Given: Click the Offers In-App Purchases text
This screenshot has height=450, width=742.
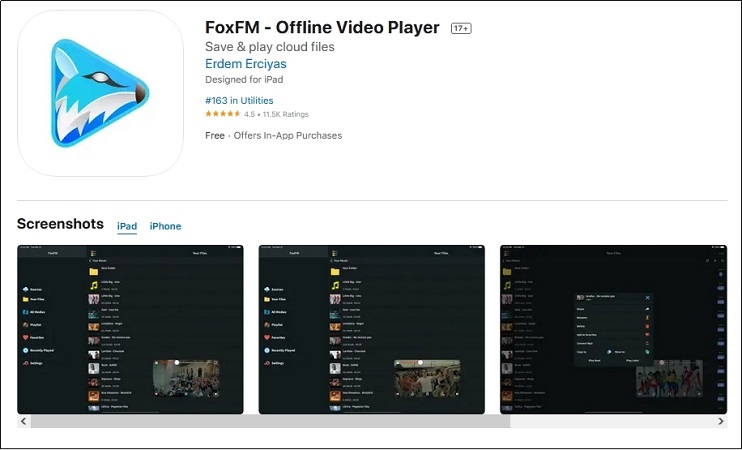Looking at the screenshot, I should tap(288, 135).
